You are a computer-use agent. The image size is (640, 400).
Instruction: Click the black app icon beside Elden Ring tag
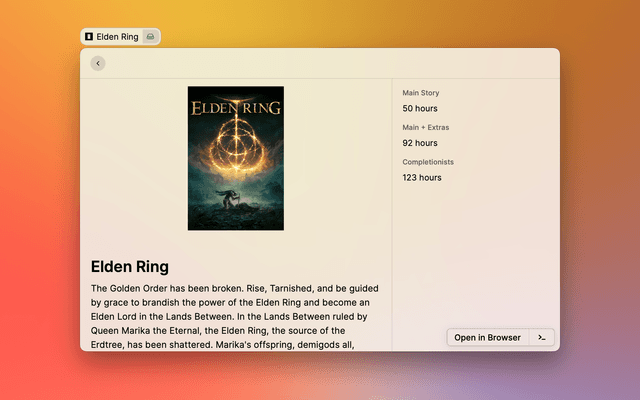(89, 37)
